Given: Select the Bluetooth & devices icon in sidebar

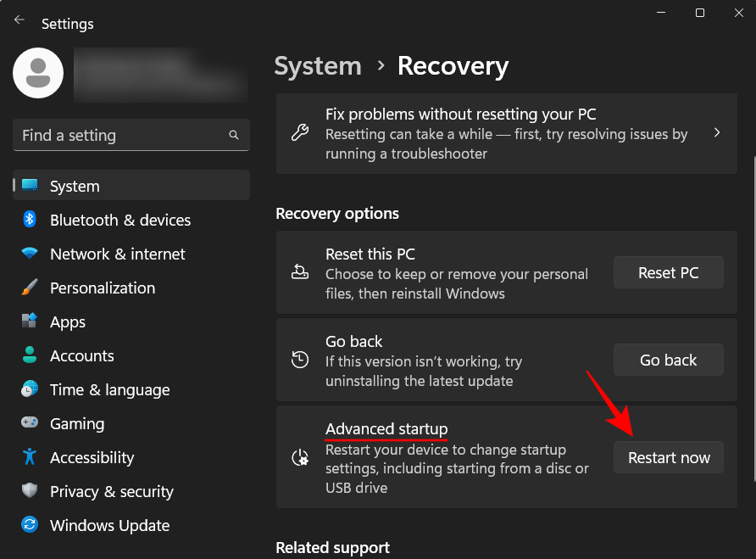Looking at the screenshot, I should pos(31,220).
